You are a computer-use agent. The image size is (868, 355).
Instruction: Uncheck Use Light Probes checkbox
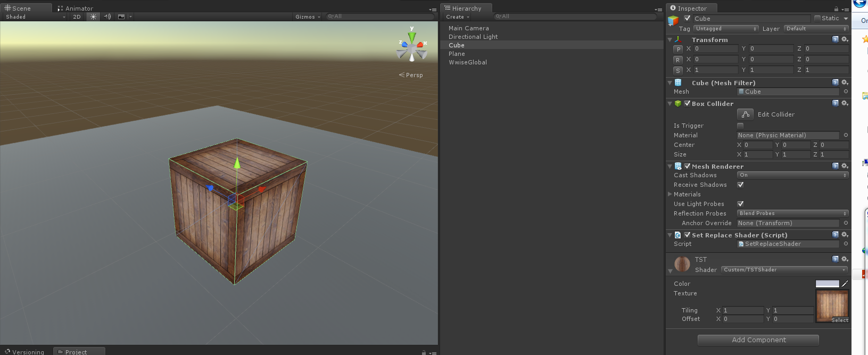tap(740, 204)
